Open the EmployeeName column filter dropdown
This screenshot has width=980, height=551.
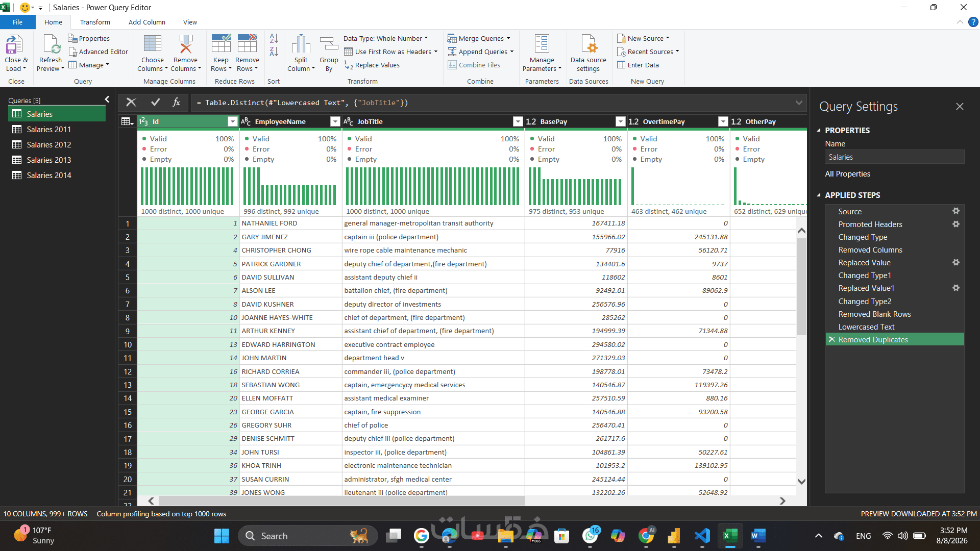[x=335, y=121]
